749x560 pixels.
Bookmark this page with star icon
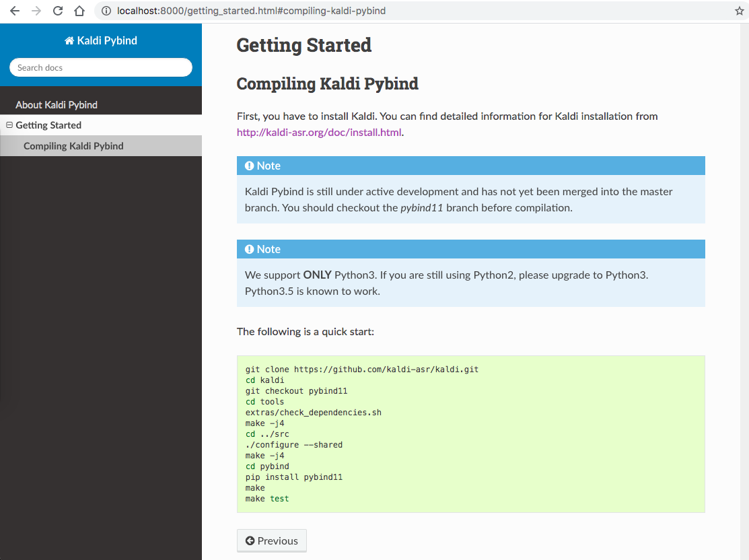[x=739, y=11]
